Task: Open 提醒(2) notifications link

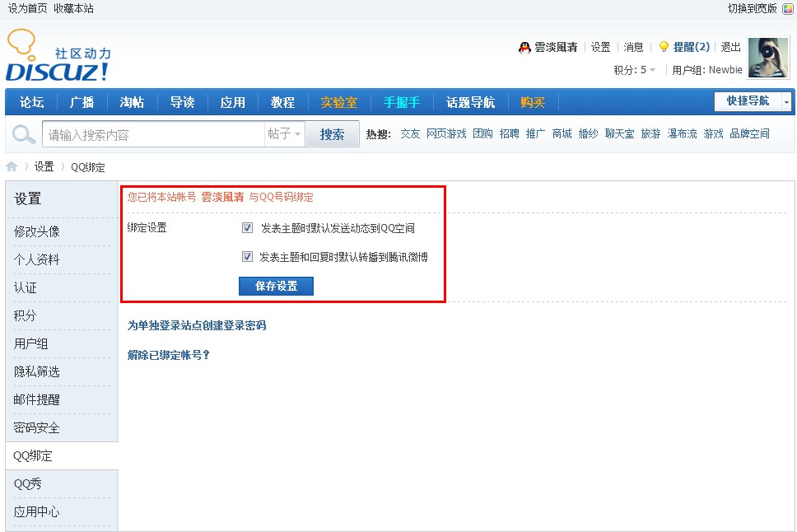Action: tap(692, 47)
